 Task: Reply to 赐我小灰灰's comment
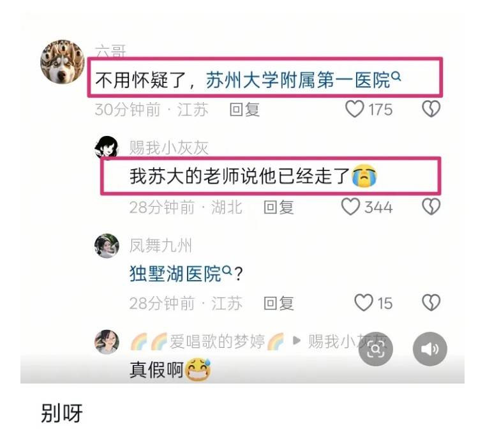[278, 207]
